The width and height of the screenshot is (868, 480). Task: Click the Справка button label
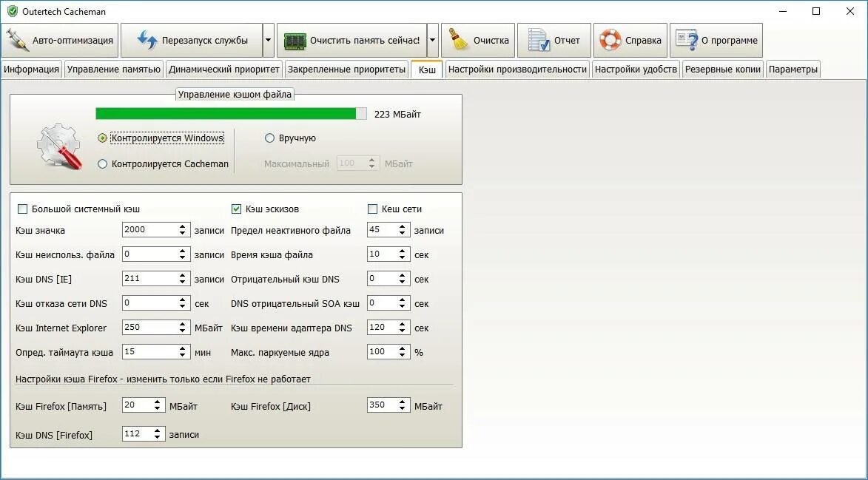click(643, 41)
